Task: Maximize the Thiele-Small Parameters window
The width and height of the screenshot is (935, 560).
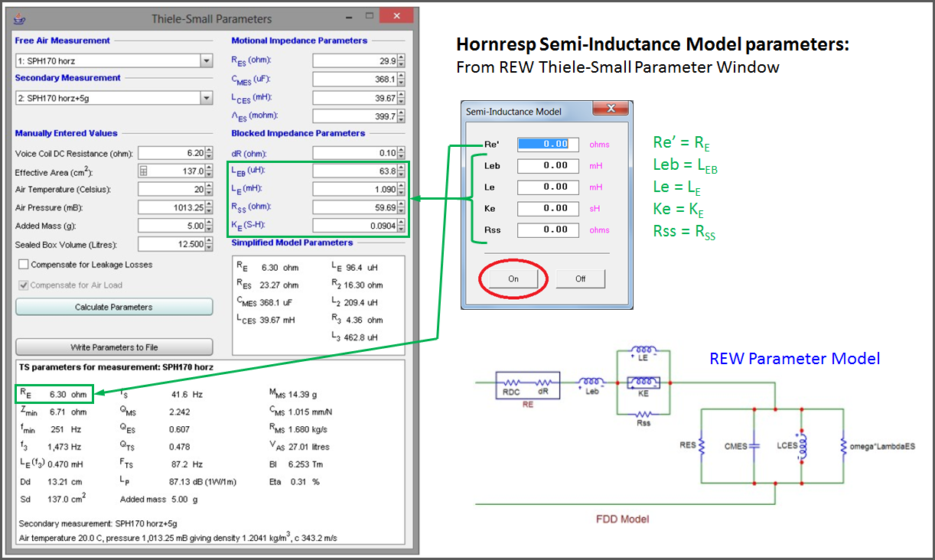Action: (370, 15)
